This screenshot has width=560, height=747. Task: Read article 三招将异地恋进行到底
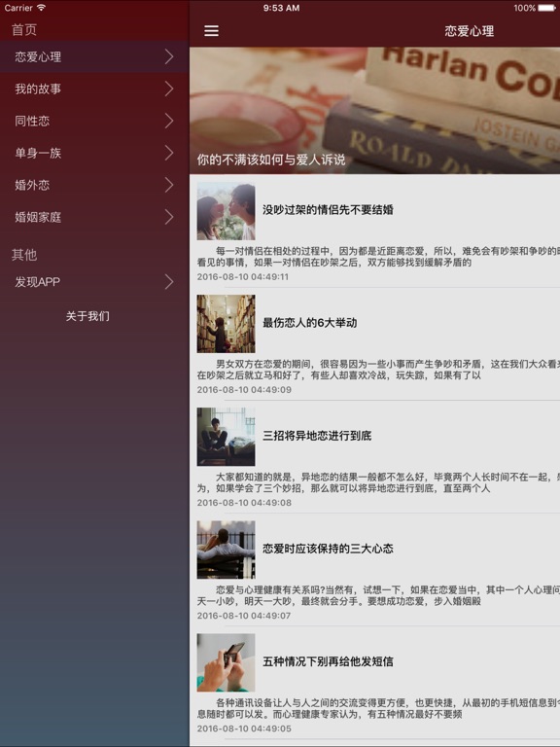317,436
